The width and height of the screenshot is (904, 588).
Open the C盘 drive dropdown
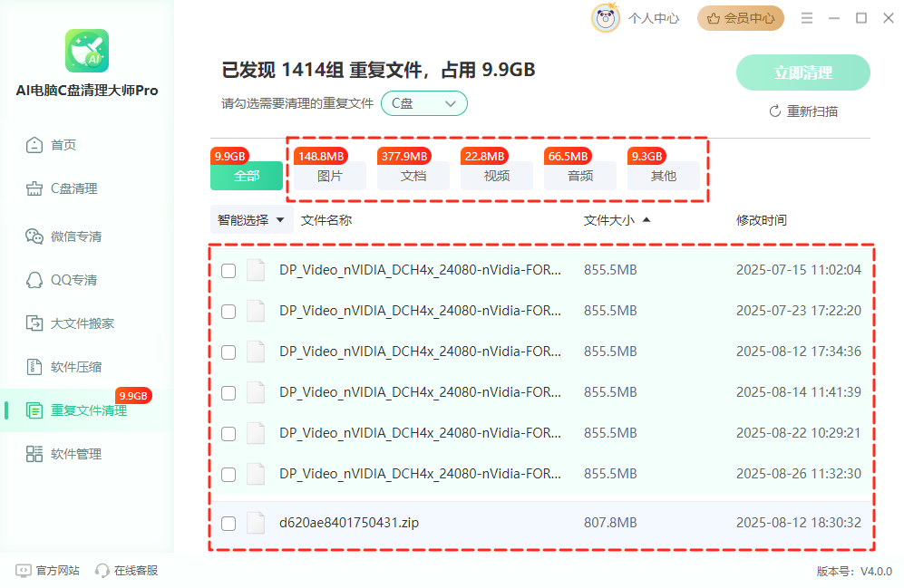424,103
